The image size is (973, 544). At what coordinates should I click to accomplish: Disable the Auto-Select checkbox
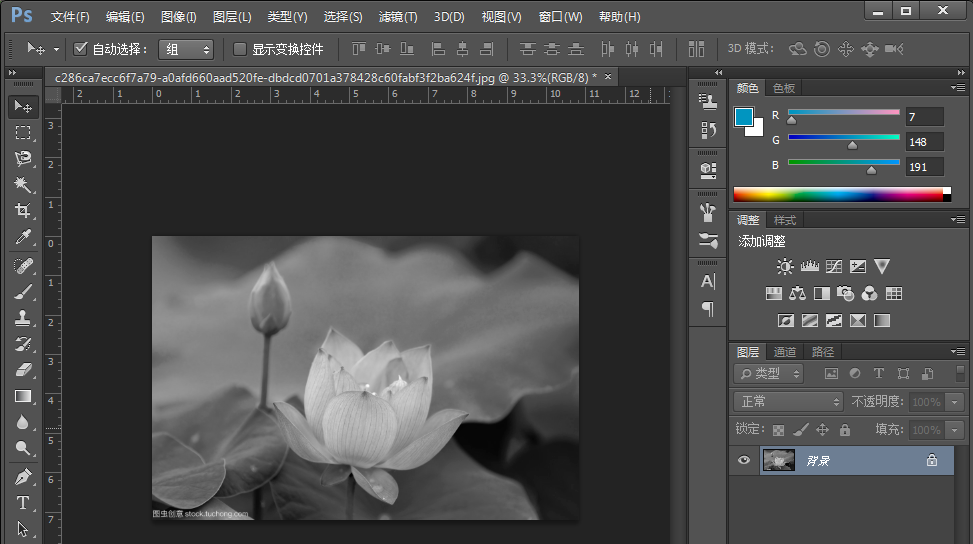(x=81, y=49)
